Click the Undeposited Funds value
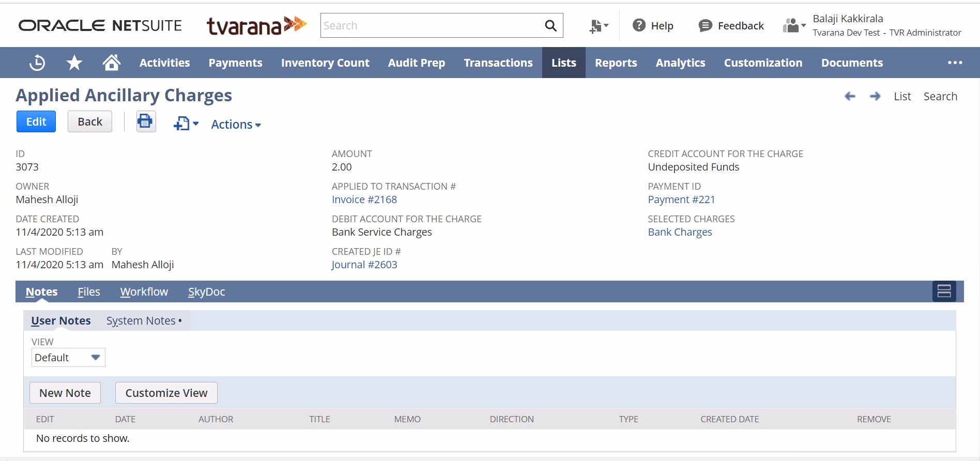 pyautogui.click(x=693, y=167)
